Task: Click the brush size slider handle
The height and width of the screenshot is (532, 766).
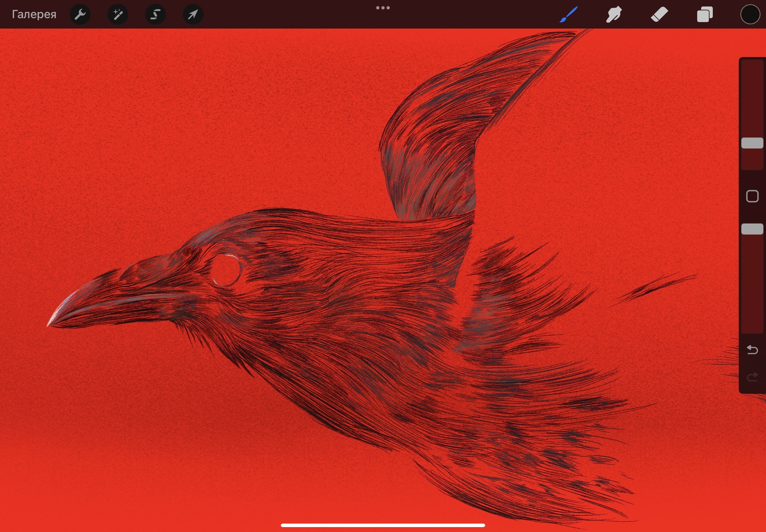Action: click(x=752, y=143)
